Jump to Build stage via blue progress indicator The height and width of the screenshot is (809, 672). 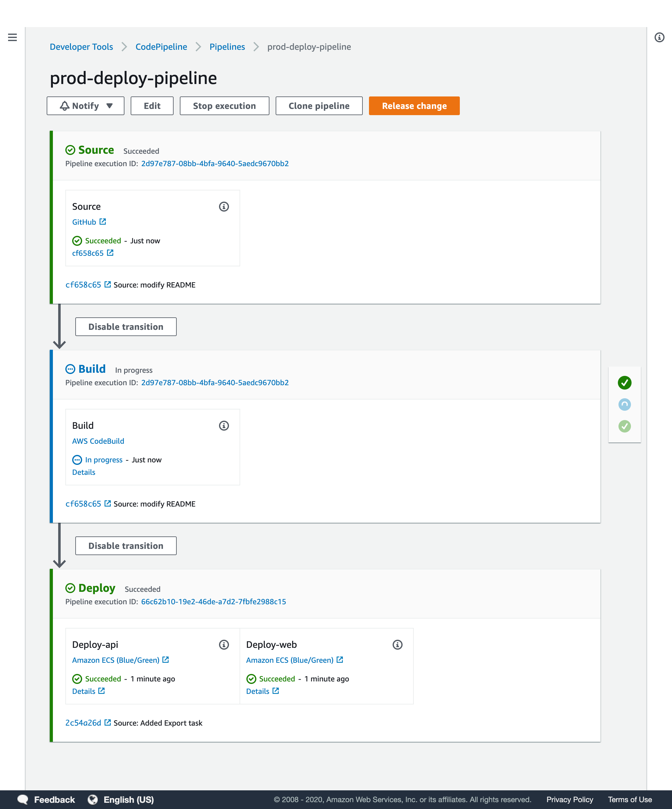click(x=624, y=404)
